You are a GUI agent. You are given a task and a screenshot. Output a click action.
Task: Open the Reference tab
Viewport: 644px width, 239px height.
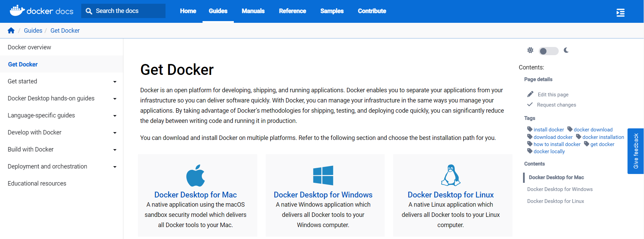coord(293,11)
